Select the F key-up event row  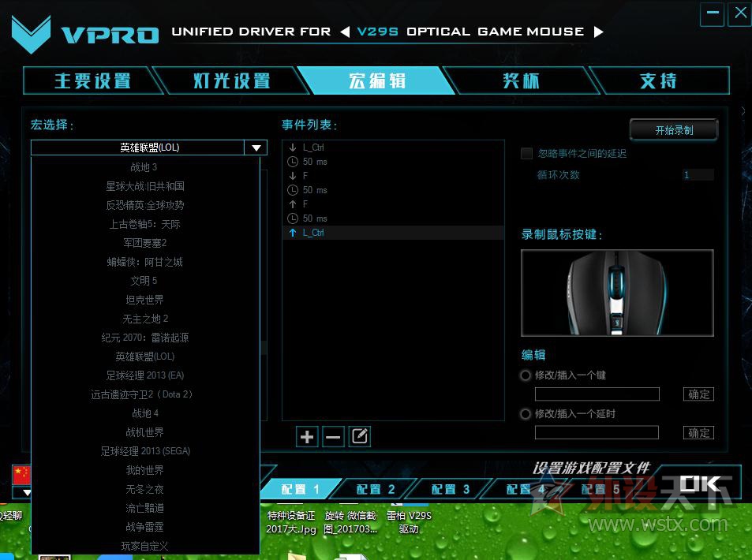pos(393,204)
